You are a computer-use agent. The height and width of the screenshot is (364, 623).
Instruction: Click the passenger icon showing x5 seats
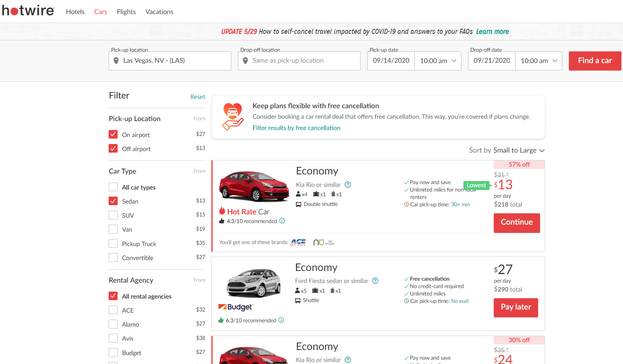click(297, 290)
